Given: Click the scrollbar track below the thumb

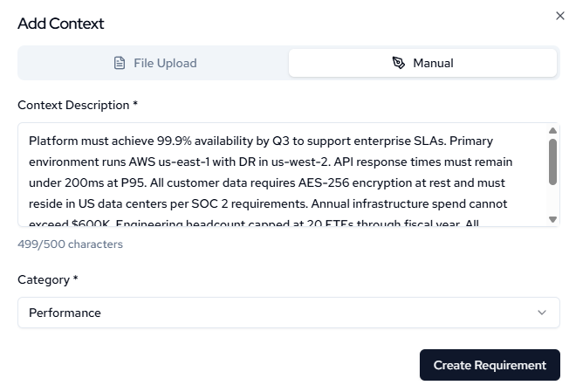Looking at the screenshot, I should coord(552,201).
